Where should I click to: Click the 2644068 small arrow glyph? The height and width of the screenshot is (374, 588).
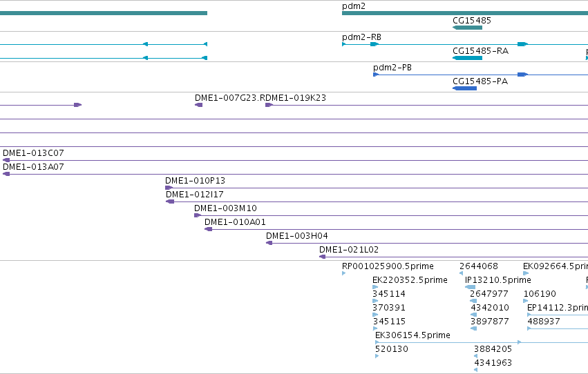coord(462,273)
